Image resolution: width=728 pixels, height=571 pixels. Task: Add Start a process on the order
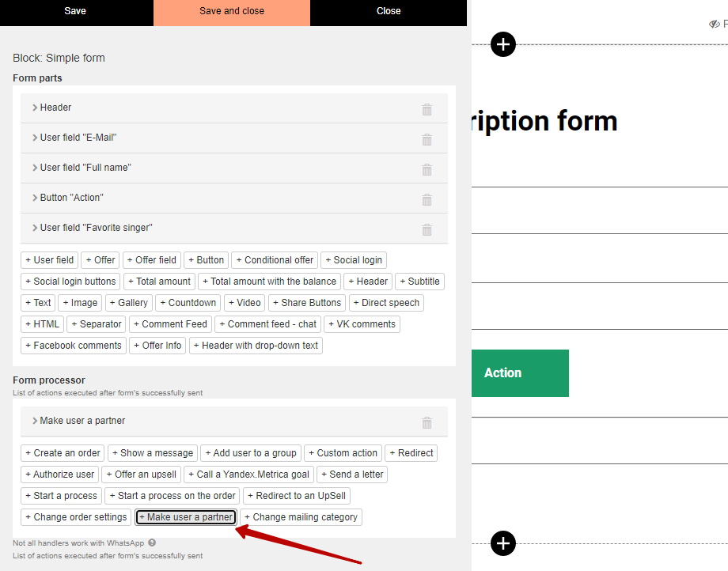click(x=173, y=496)
